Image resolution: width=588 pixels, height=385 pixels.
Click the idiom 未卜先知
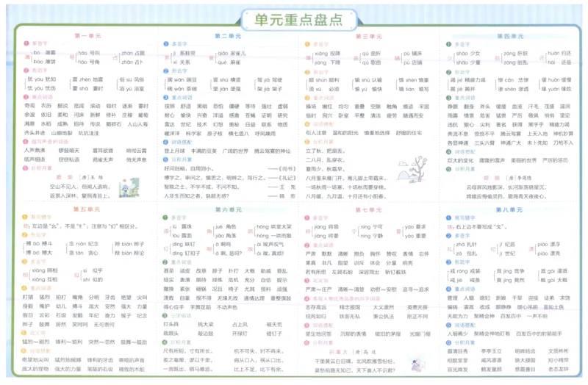(x=537, y=143)
